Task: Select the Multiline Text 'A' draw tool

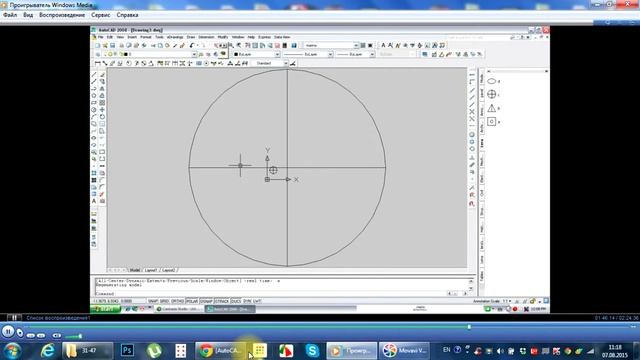Action: 94,201
